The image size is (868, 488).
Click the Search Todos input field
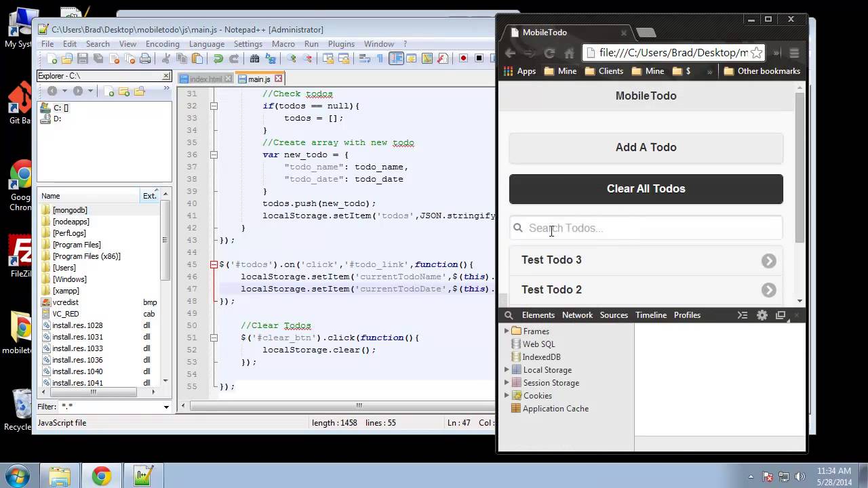[646, 228]
